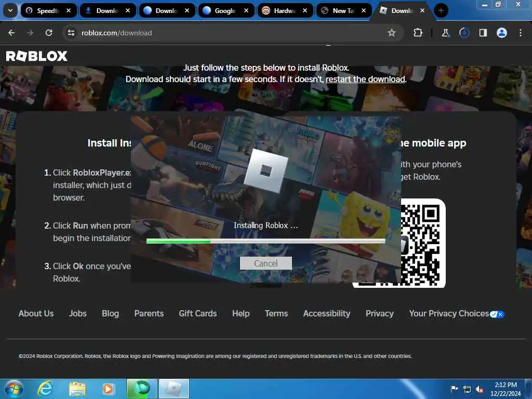Screen dimensions: 532x399
Task: Go back to previous page
Action: (11, 33)
